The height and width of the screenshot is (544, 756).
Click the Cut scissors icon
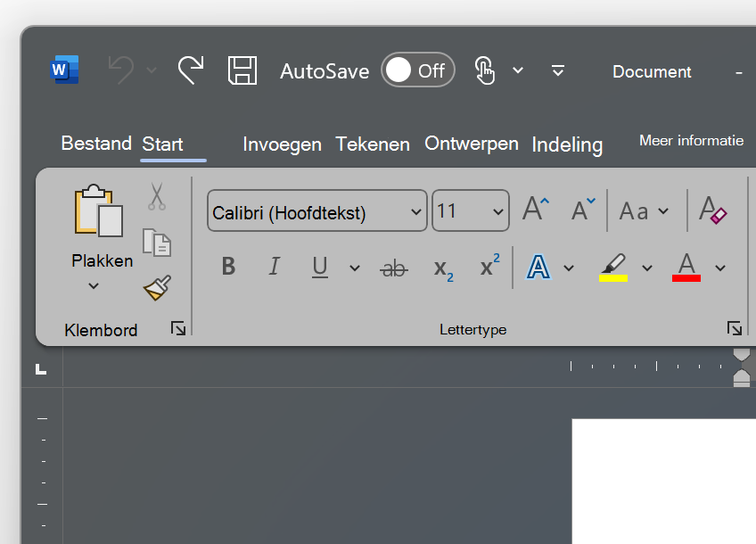157,196
